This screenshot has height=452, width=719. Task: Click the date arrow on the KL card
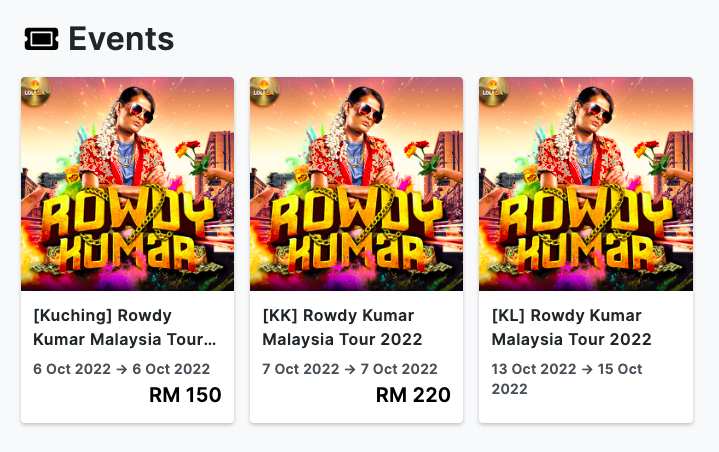coord(584,369)
